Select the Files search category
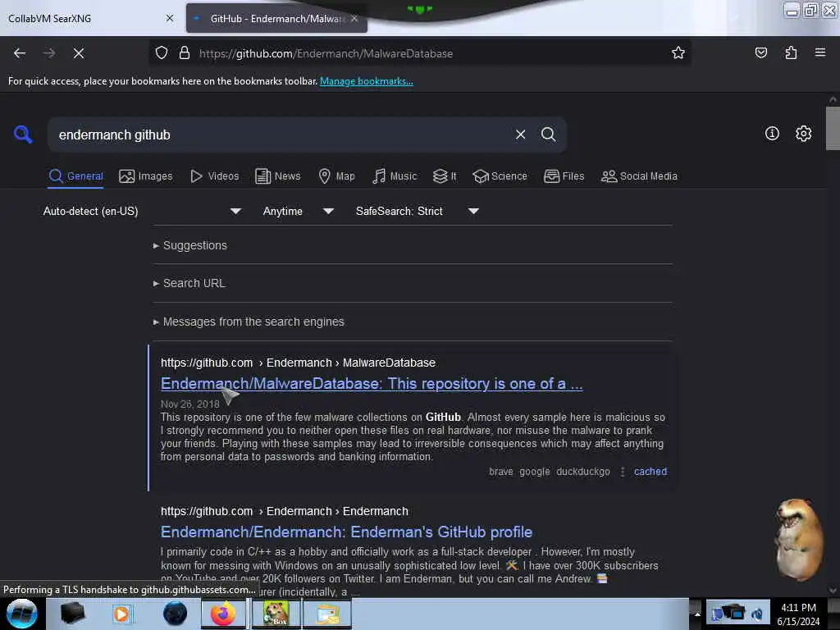 564,176
